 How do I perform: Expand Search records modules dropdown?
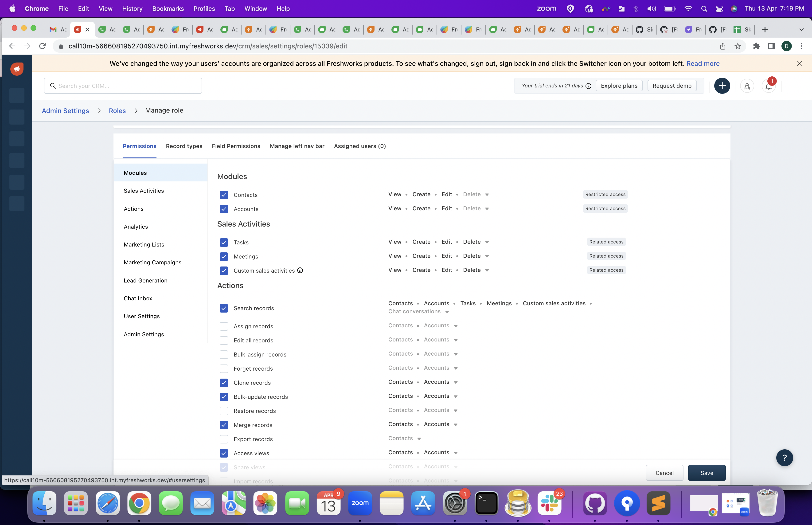click(x=447, y=312)
